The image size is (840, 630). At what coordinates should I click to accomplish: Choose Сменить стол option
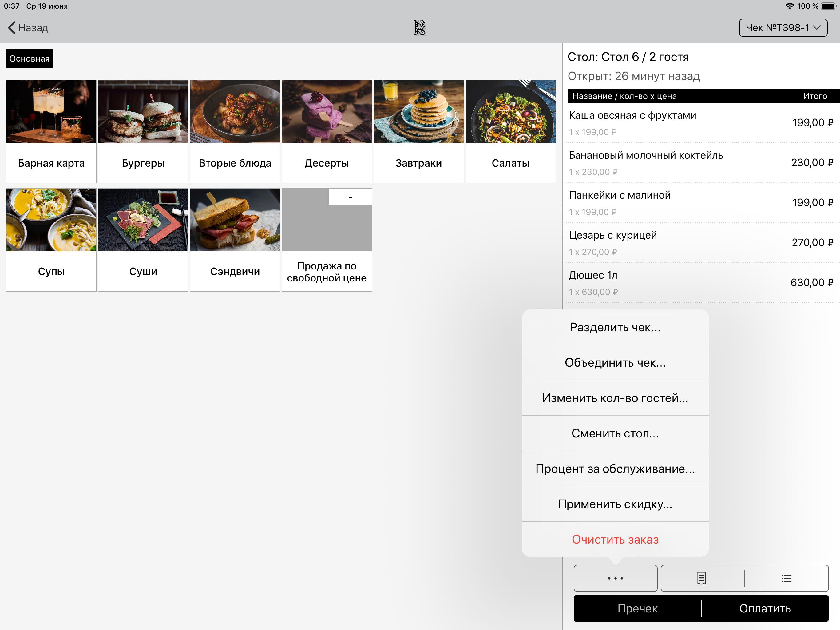[615, 433]
